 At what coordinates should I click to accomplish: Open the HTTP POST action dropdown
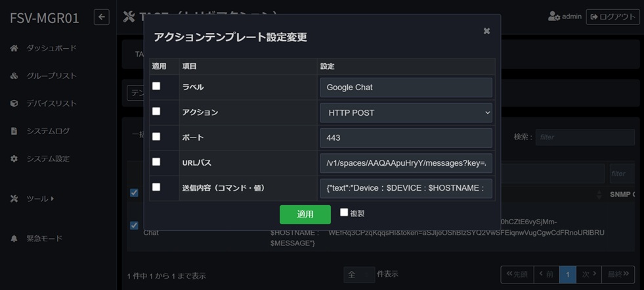coord(406,112)
